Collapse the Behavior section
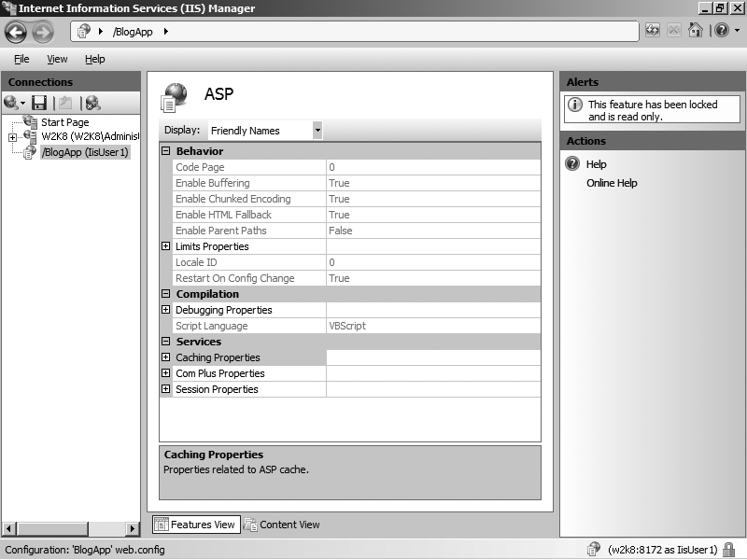This screenshot has width=747, height=560. pos(166,151)
